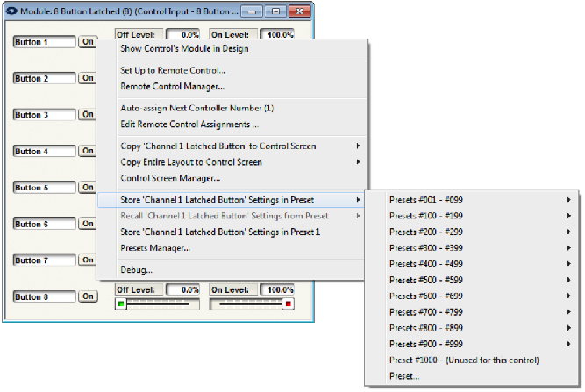The width and height of the screenshot is (585, 392).
Task: Choose the Preset... entry
Action: (472, 376)
